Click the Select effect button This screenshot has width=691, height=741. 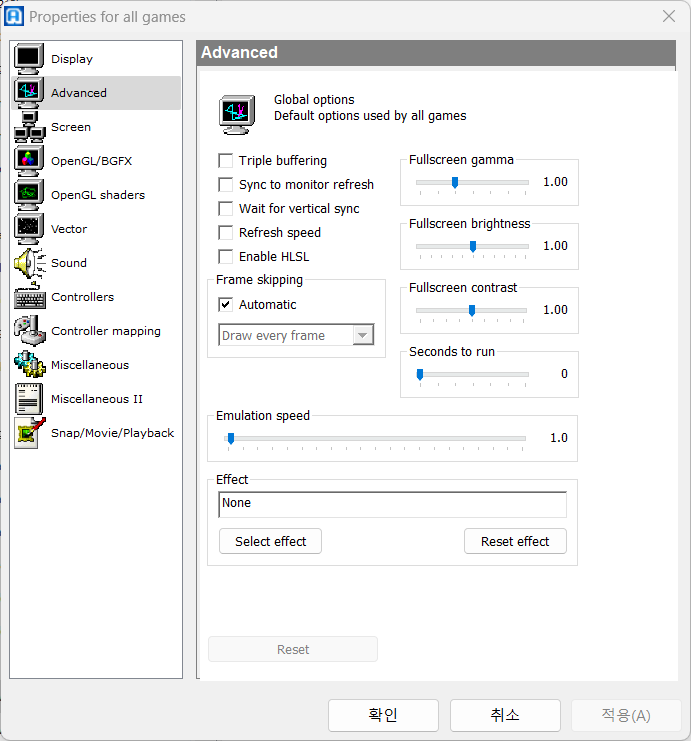[x=270, y=541]
